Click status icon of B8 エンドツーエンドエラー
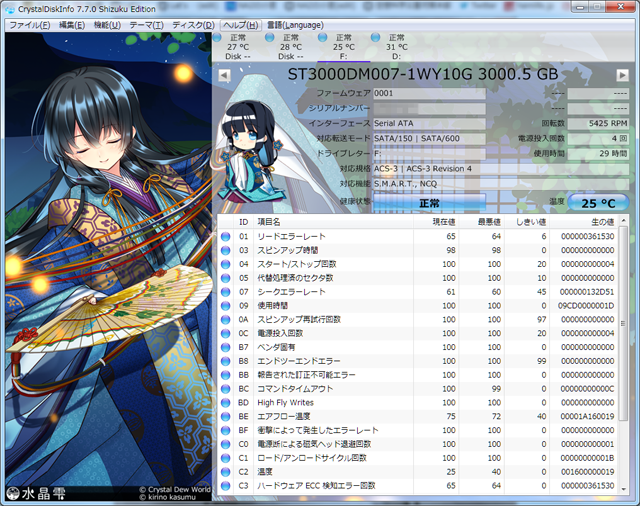 pos(225,362)
